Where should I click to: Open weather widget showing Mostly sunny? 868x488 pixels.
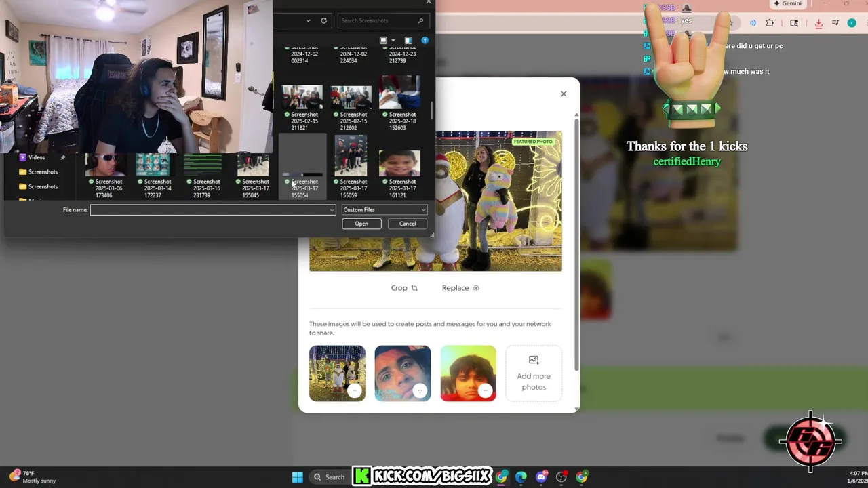tap(31, 477)
